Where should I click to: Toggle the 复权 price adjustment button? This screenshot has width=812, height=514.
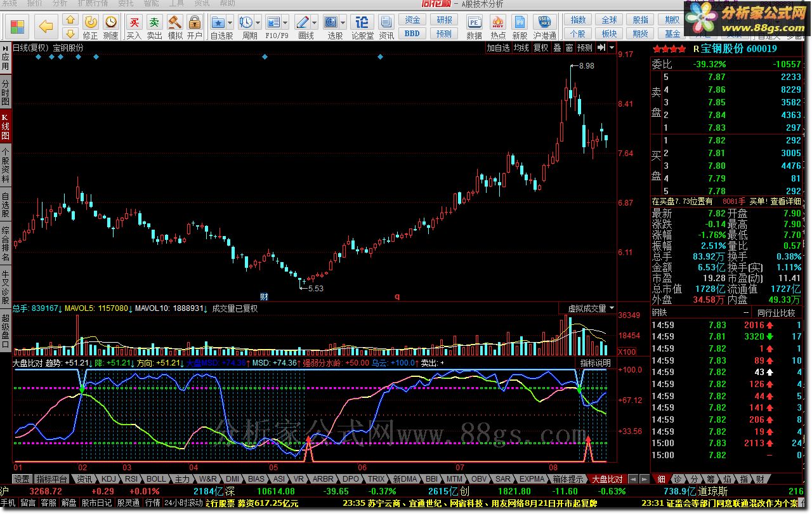540,48
